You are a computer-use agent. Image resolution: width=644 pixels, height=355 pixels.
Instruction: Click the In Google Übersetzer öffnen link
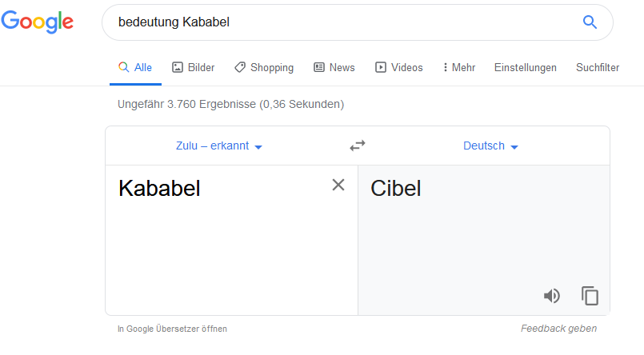[x=172, y=329]
